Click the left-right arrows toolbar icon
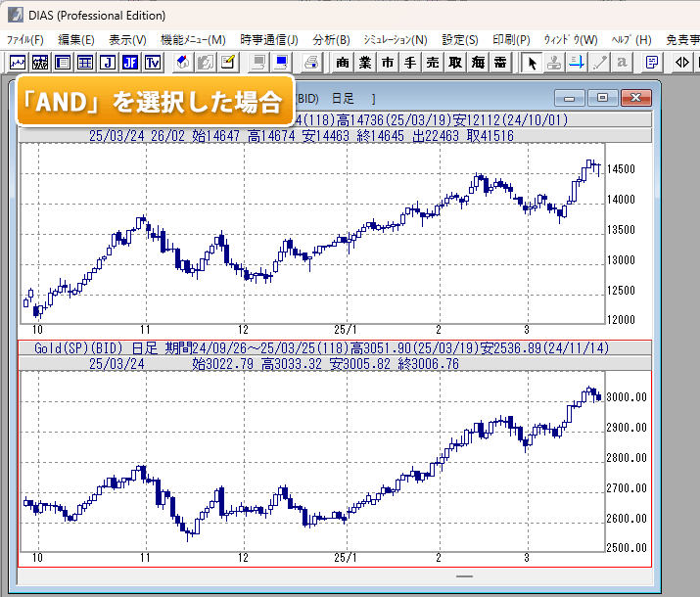The width and height of the screenshot is (700, 597). click(682, 63)
